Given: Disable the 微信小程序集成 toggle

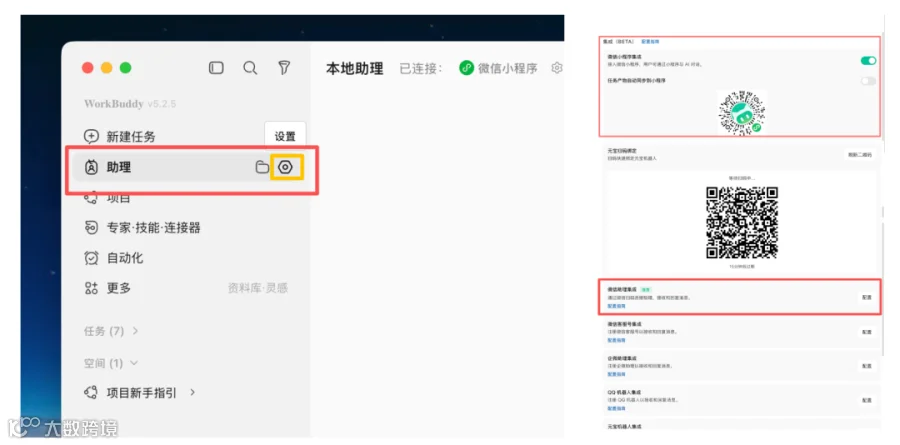Looking at the screenshot, I should (868, 60).
